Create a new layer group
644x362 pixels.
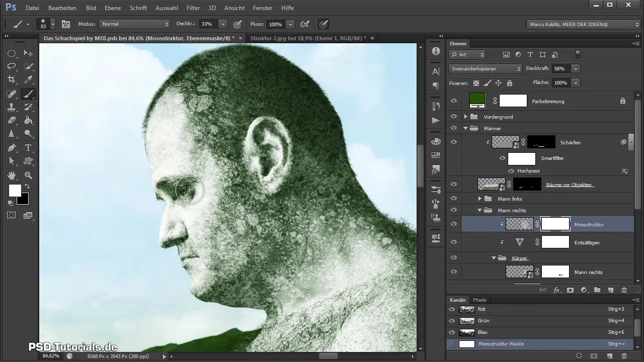pyautogui.click(x=597, y=290)
